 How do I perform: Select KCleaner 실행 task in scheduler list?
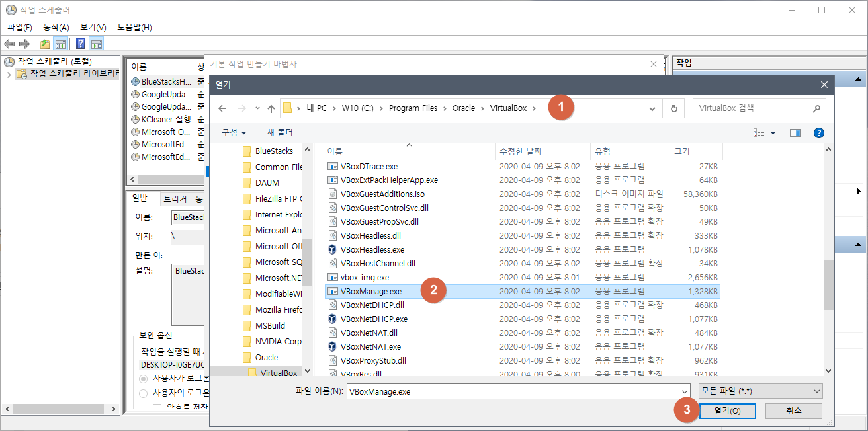point(161,120)
